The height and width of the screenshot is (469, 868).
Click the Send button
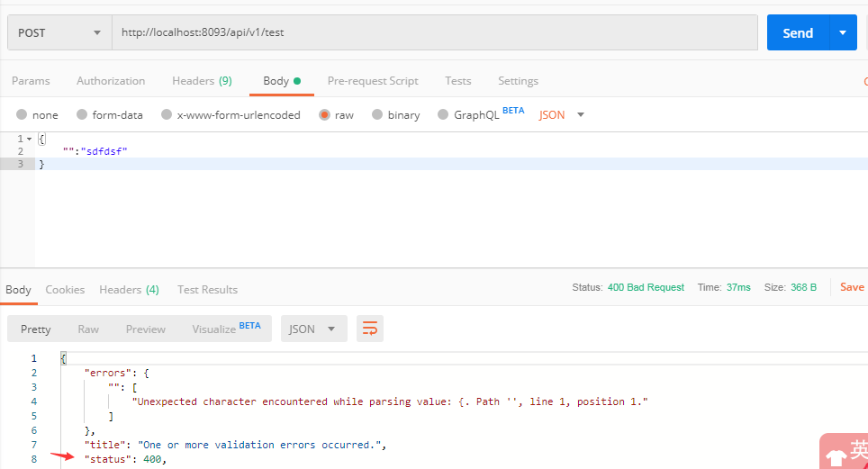[798, 32]
